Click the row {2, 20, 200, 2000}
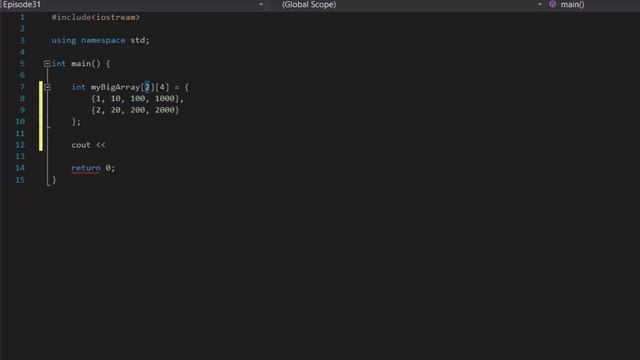640x360 pixels. click(x=135, y=110)
